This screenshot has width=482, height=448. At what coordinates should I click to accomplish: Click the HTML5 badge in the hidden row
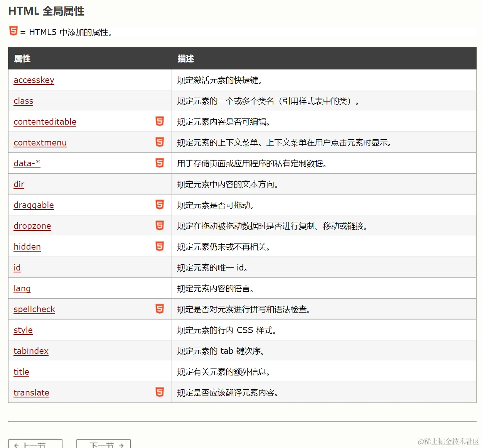point(160,246)
